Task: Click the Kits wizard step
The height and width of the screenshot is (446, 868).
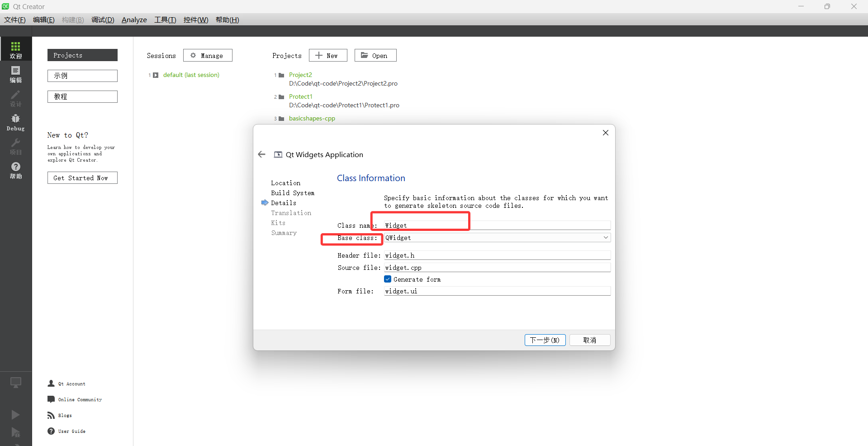Action: 278,223
